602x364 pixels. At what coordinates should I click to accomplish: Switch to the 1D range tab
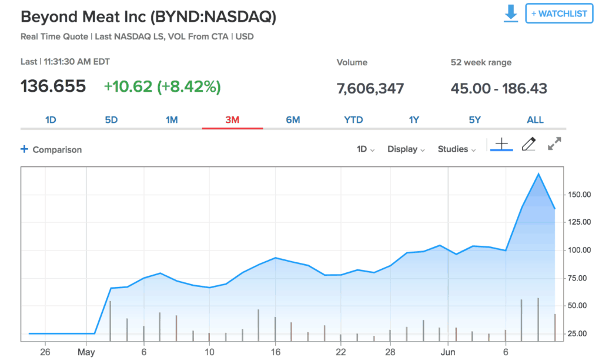click(51, 120)
